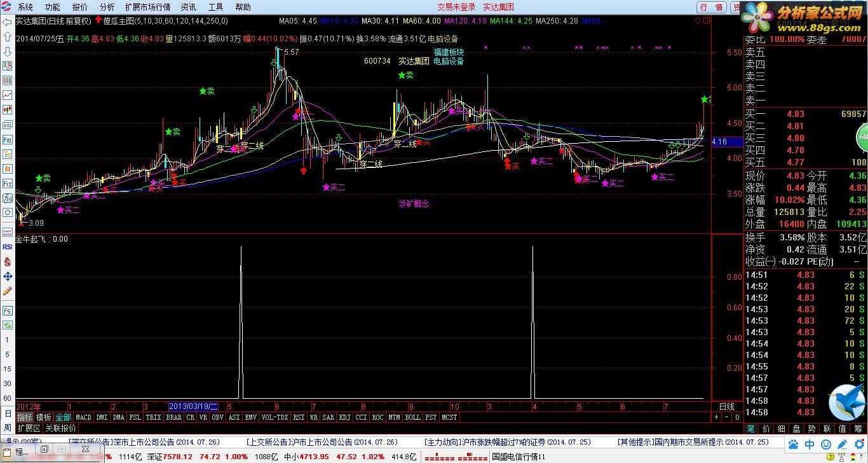Screen dimensions: 868x463
Task: Select the 全部 indicator tab
Action: coord(63,417)
